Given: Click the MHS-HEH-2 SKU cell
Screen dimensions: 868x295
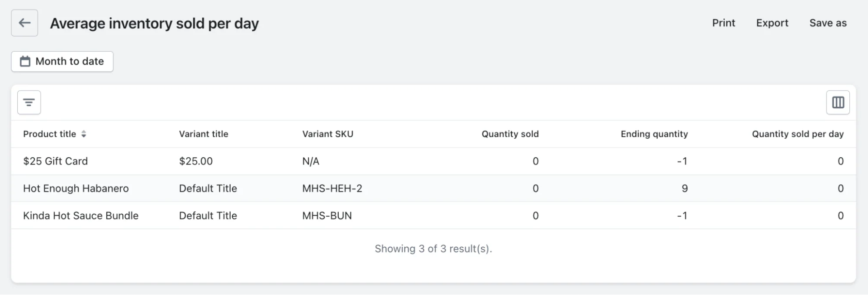Looking at the screenshot, I should (332, 189).
